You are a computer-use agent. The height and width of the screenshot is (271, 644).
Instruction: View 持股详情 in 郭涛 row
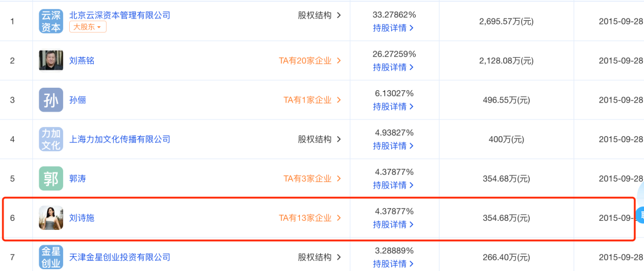click(393, 185)
